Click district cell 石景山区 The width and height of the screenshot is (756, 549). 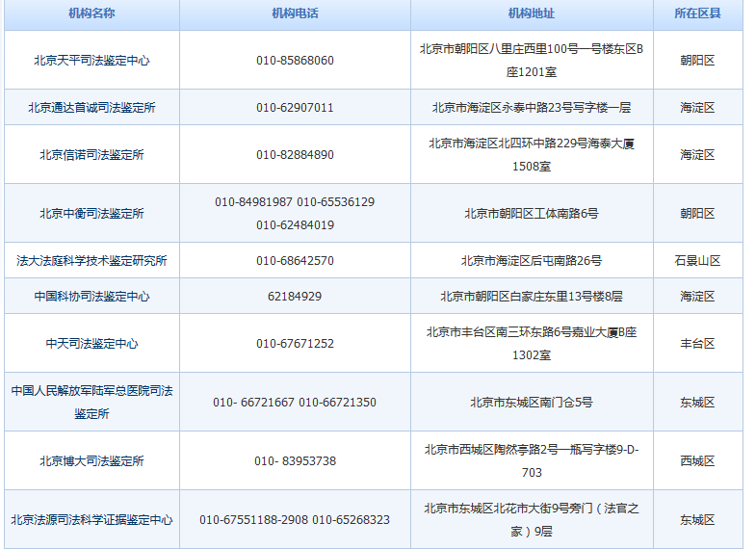[x=697, y=261]
